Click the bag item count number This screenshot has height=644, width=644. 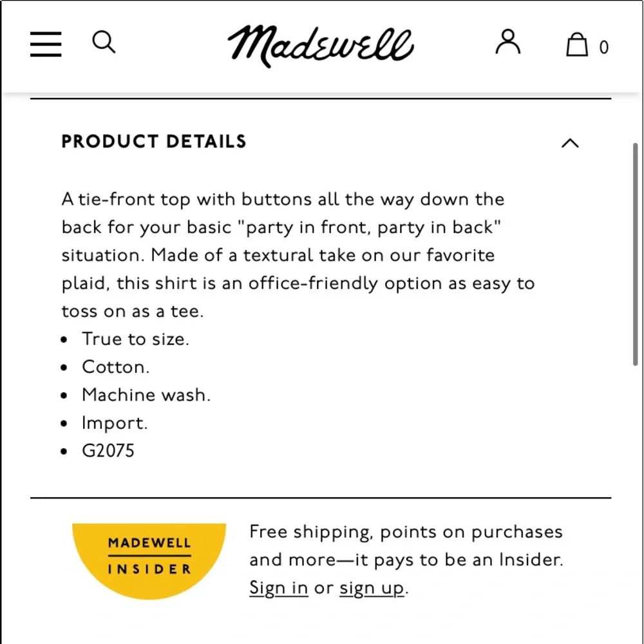[603, 47]
